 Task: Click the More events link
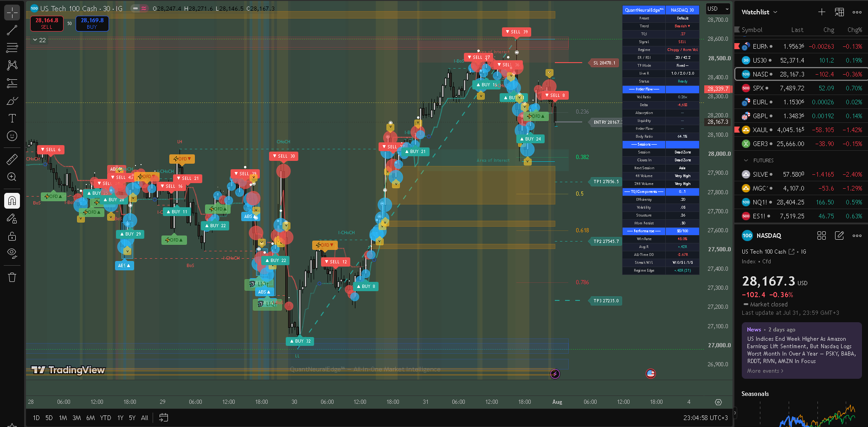coord(765,371)
